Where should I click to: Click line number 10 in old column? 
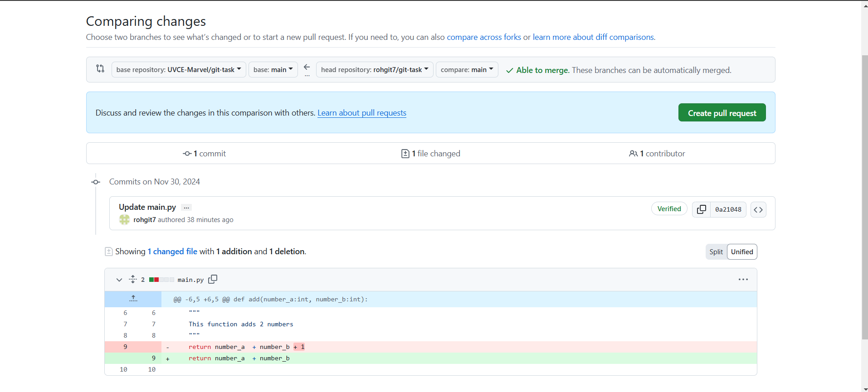click(123, 369)
